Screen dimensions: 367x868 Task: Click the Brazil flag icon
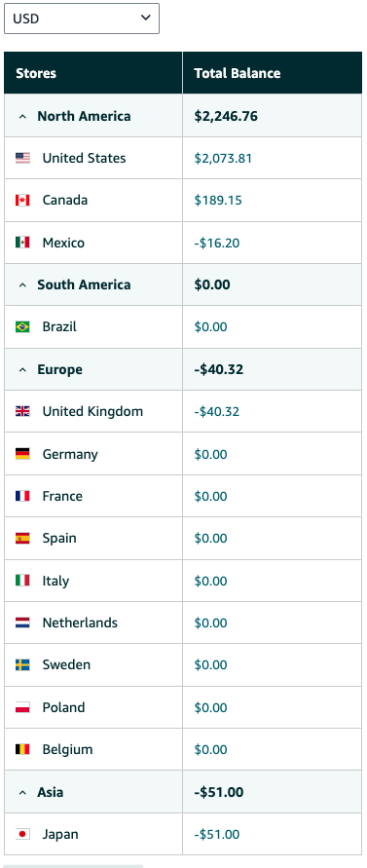(22, 326)
